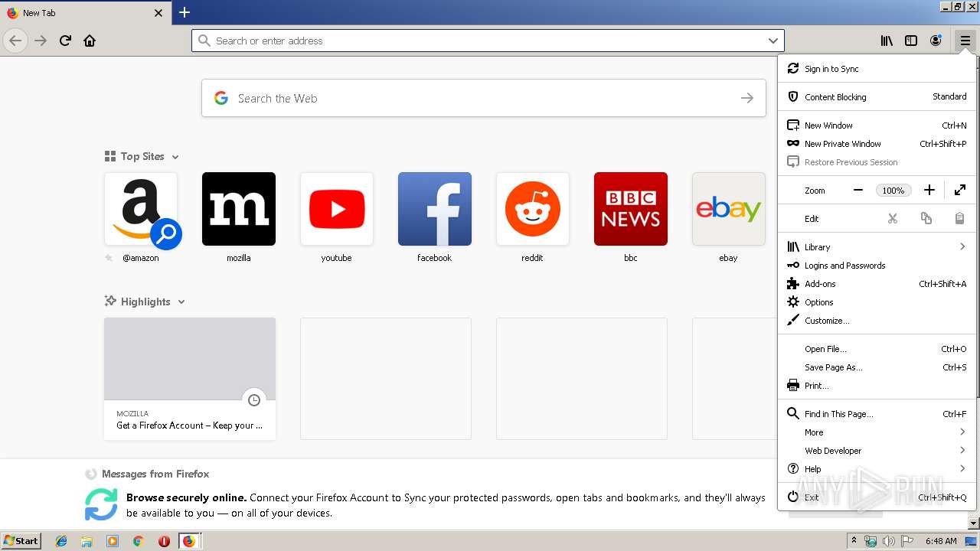Close the hamburger menu button
980x551 pixels.
(965, 41)
